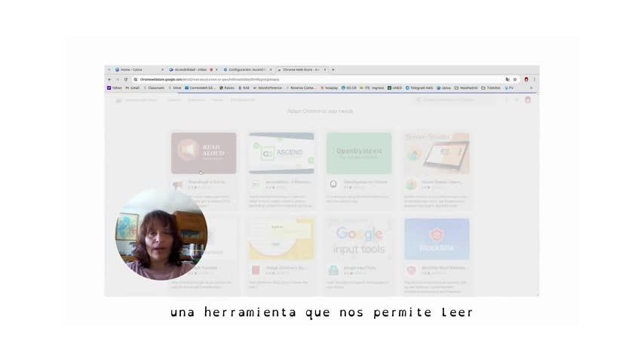Open the UNED bookmark

[x=394, y=88]
